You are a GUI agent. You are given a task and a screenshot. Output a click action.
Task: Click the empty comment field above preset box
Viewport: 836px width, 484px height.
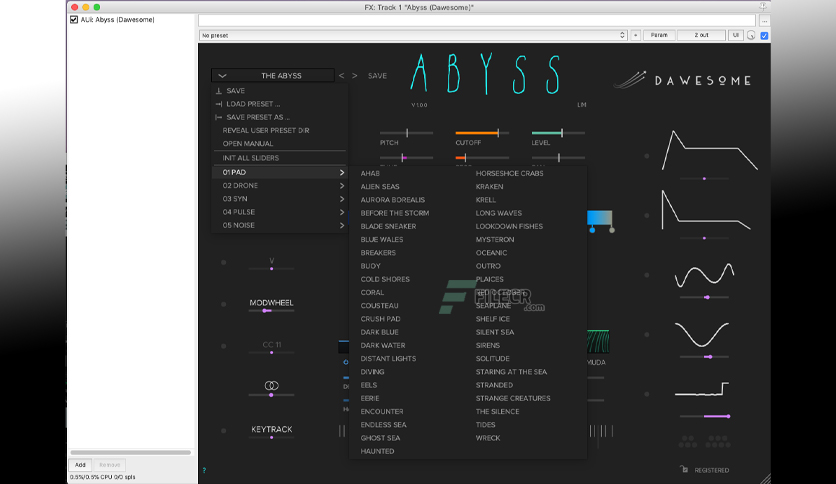coord(477,21)
